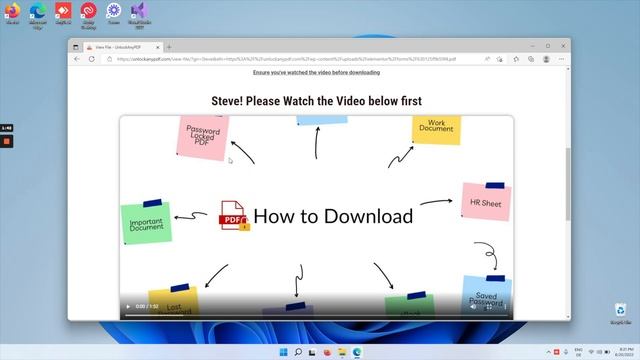This screenshot has width=640, height=360.
Task: Play the How to Download video
Action: [x=128, y=306]
